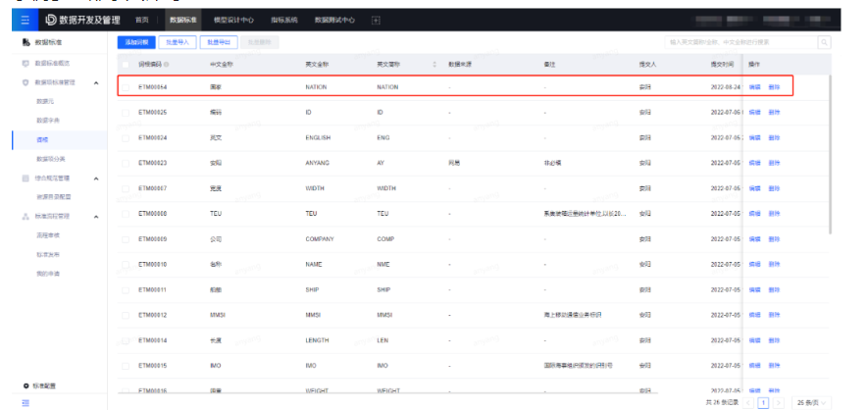Click the gear icon next to 标准配置
Viewport: 868px width, 410px height.
[26, 385]
